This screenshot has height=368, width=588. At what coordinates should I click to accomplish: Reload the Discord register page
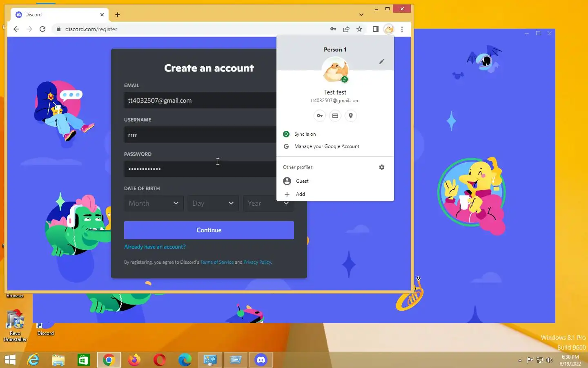[x=42, y=29]
